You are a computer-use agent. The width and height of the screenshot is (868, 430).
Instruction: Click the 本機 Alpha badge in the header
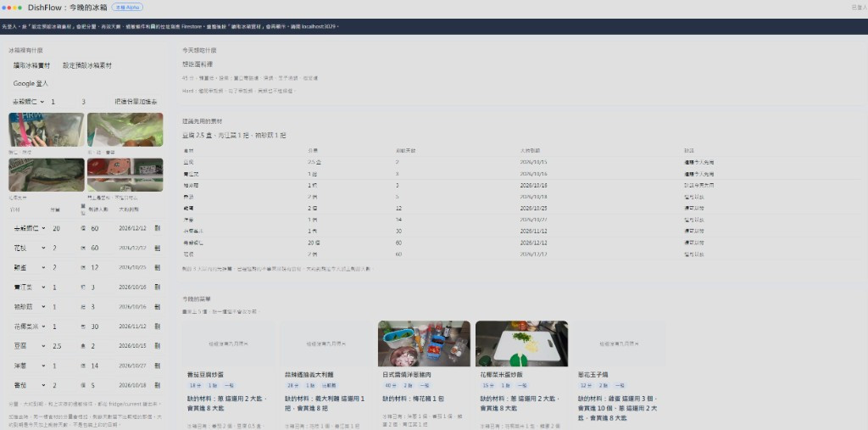pos(127,7)
